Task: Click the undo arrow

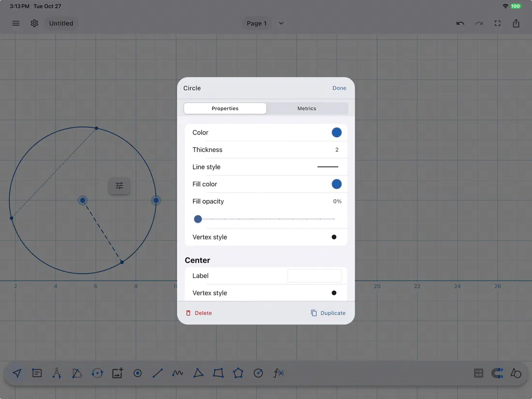Action: point(460,23)
